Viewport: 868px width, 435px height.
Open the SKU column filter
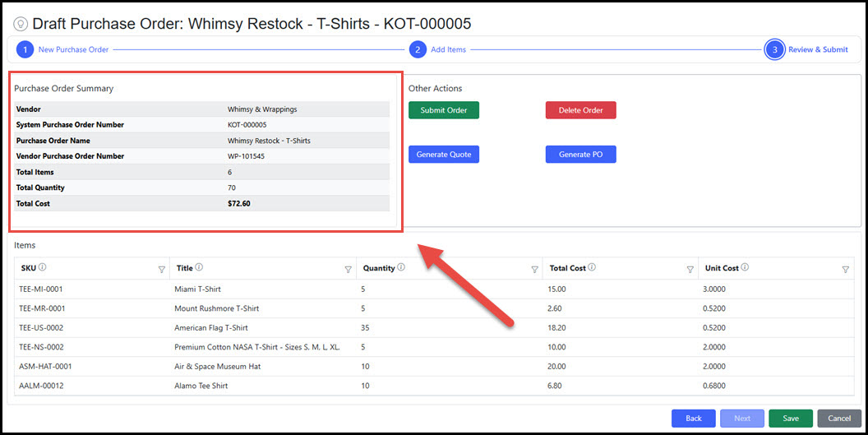tap(161, 269)
